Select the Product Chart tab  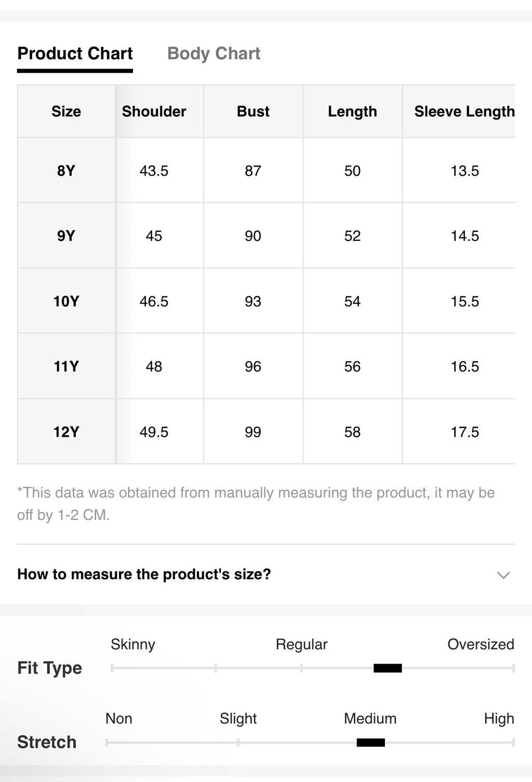[75, 54]
